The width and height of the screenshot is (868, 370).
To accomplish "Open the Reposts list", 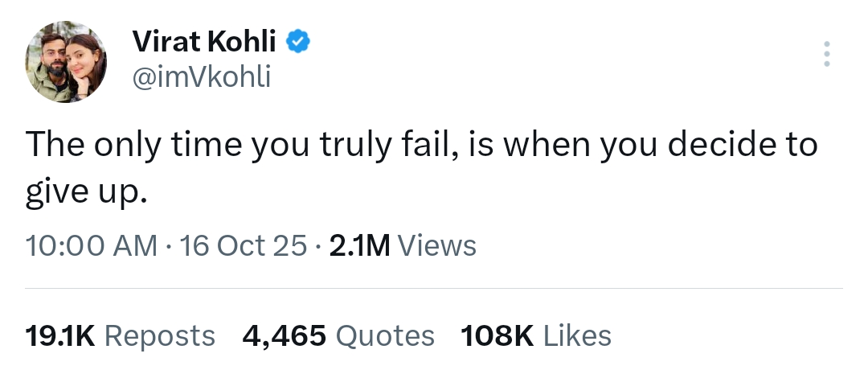I will tap(159, 335).
